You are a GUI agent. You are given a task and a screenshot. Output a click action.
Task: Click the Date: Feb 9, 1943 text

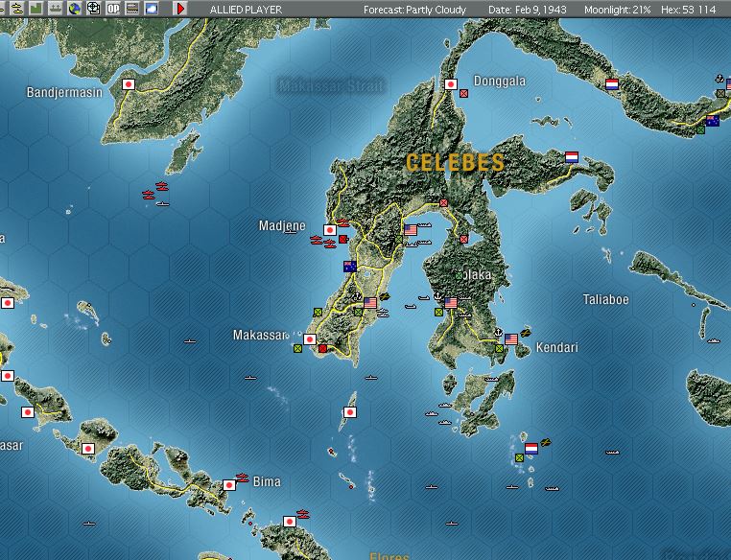528,10
